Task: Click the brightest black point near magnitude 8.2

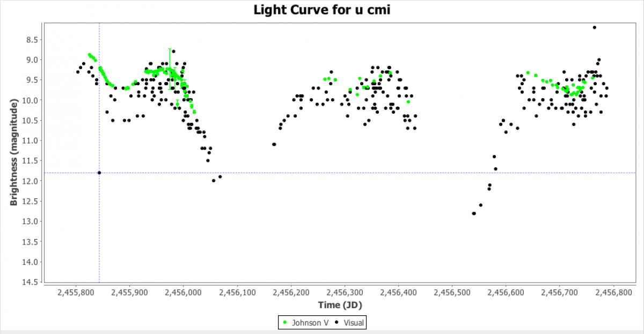Action: [x=594, y=27]
